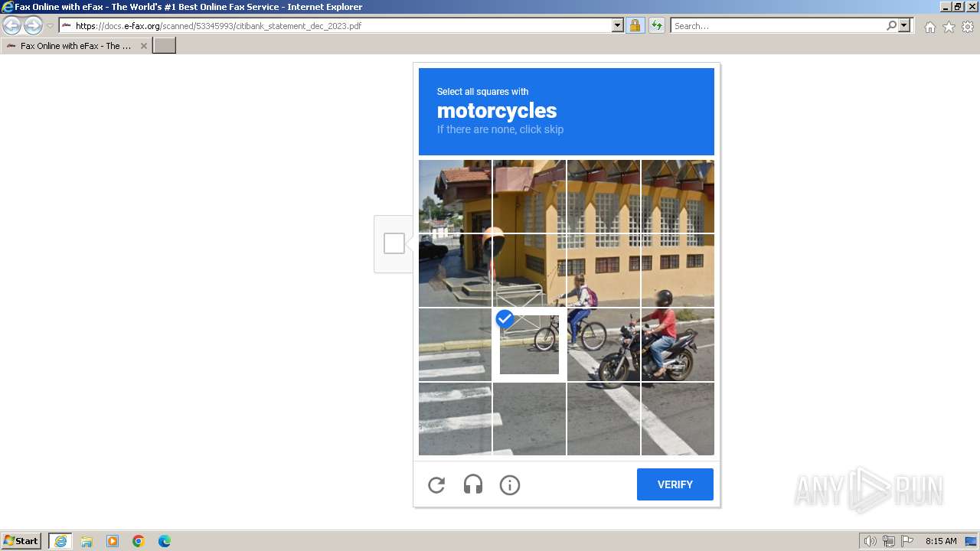Open the search provider dropdown arrow
This screenshot has height=551, width=980.
(904, 26)
